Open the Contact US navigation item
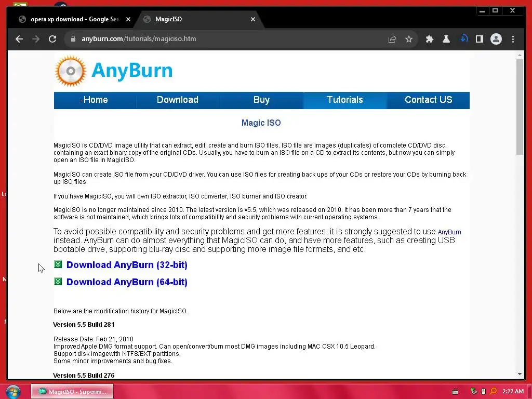The image size is (532, 399). [428, 100]
